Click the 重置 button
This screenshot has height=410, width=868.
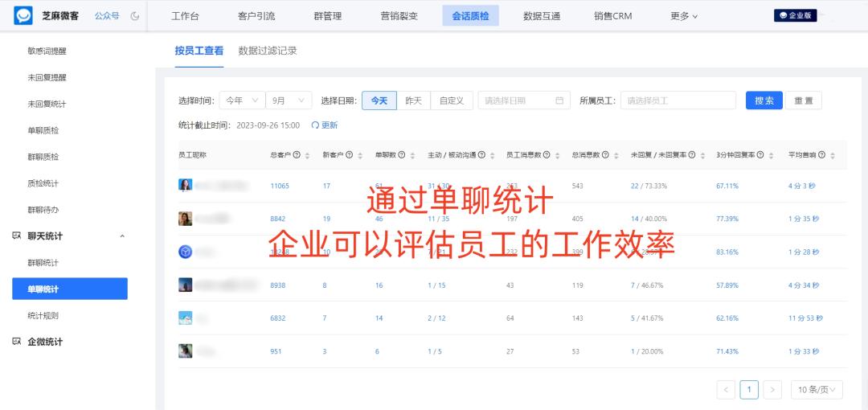(804, 100)
